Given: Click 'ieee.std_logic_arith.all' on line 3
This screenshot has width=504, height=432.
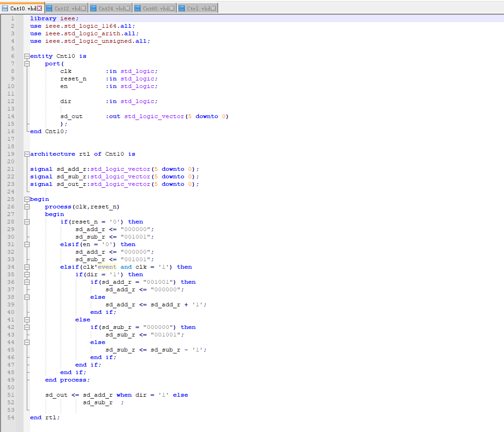Looking at the screenshot, I should tap(90, 33).
